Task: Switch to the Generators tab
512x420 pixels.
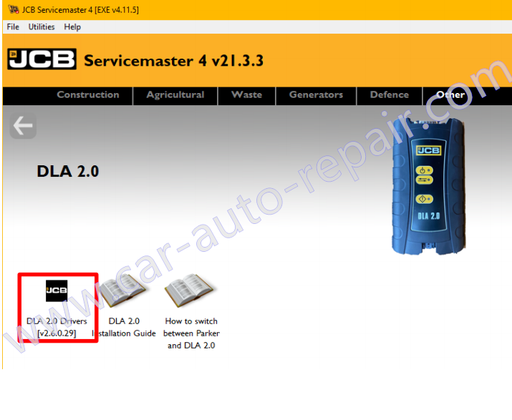Action: [316, 94]
